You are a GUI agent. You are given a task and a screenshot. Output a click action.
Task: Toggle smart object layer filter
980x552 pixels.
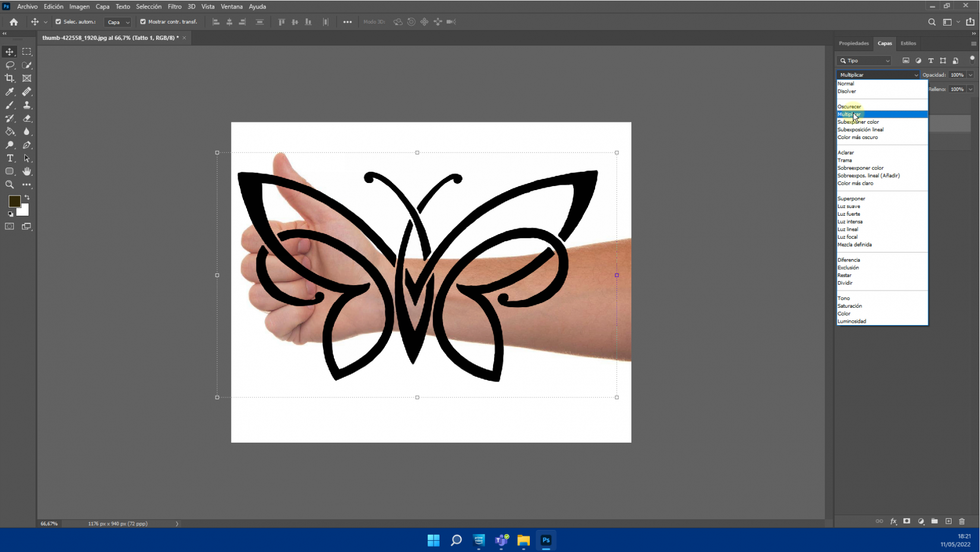[956, 61]
